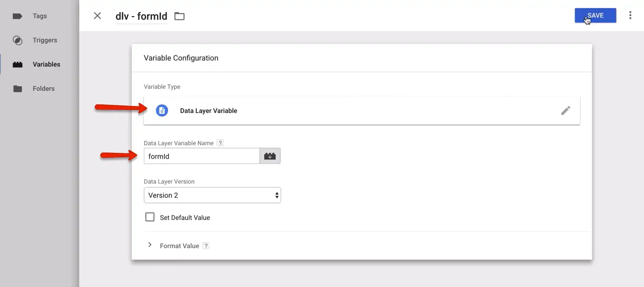Click the help icon next to Format Value
Screen dimensions: 644x287
[x=206, y=246]
